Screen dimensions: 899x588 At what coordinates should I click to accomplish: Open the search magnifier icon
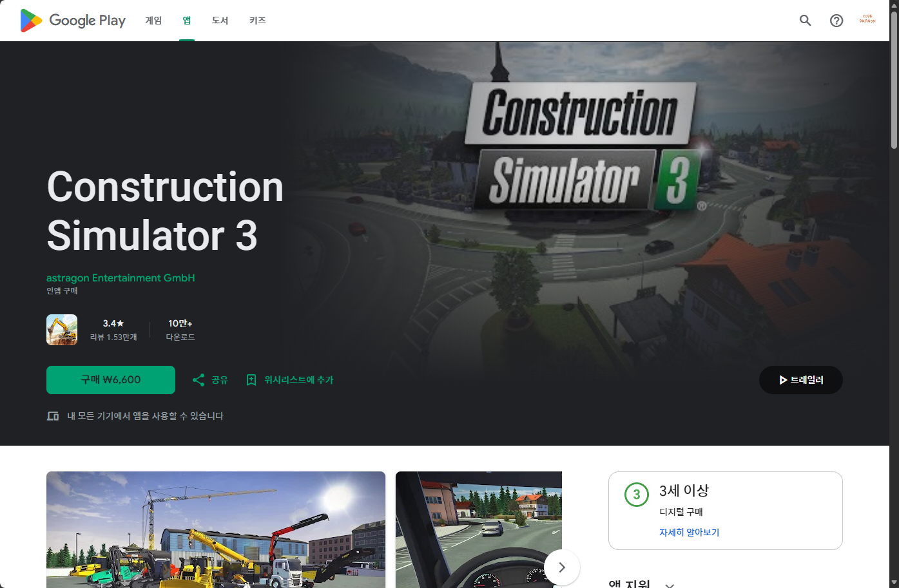tap(806, 21)
